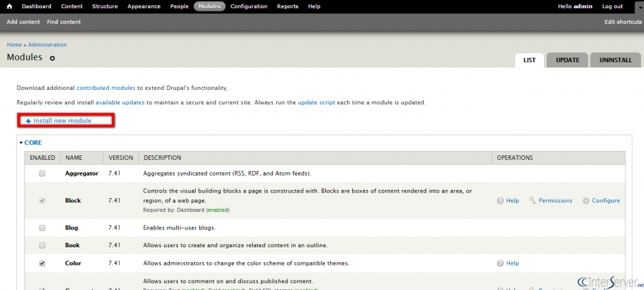Click the Find content shortcut

click(64, 22)
